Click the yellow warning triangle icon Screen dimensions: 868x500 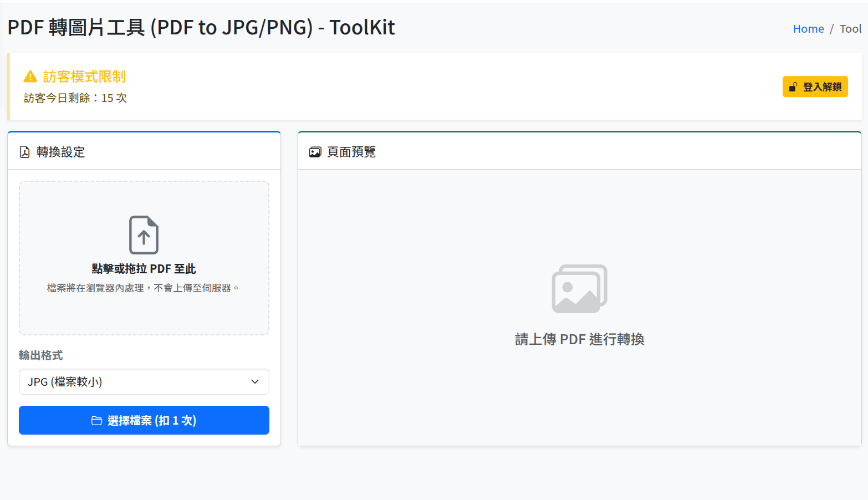[x=29, y=76]
